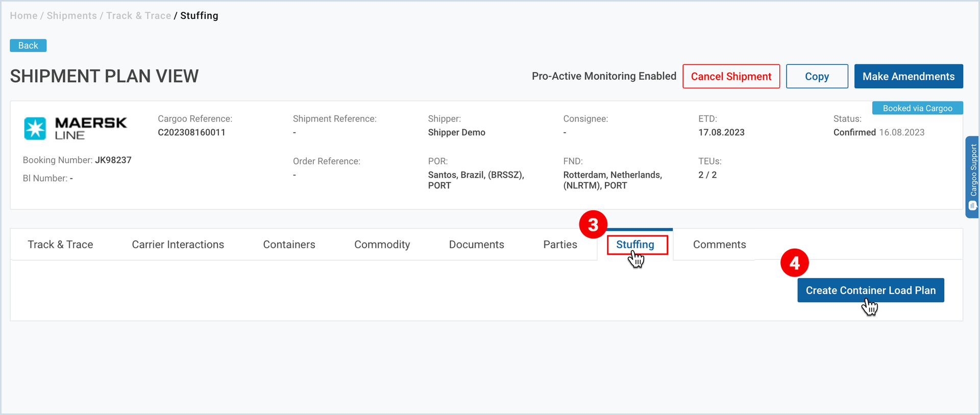Click the SHIPMENT PLAN VIEW heading

click(104, 76)
